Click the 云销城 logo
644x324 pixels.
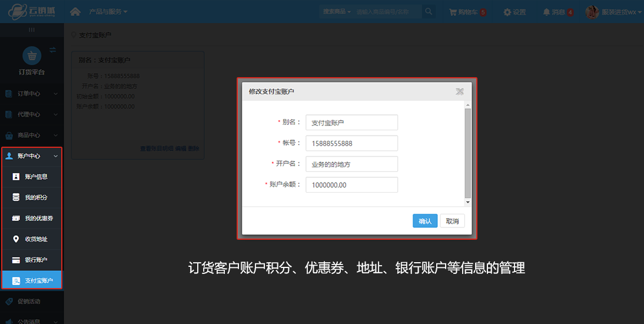[x=32, y=12]
